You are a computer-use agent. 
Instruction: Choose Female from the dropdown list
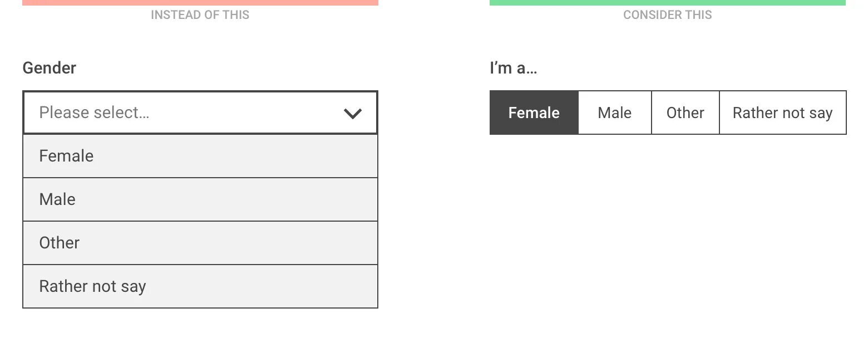(200, 156)
